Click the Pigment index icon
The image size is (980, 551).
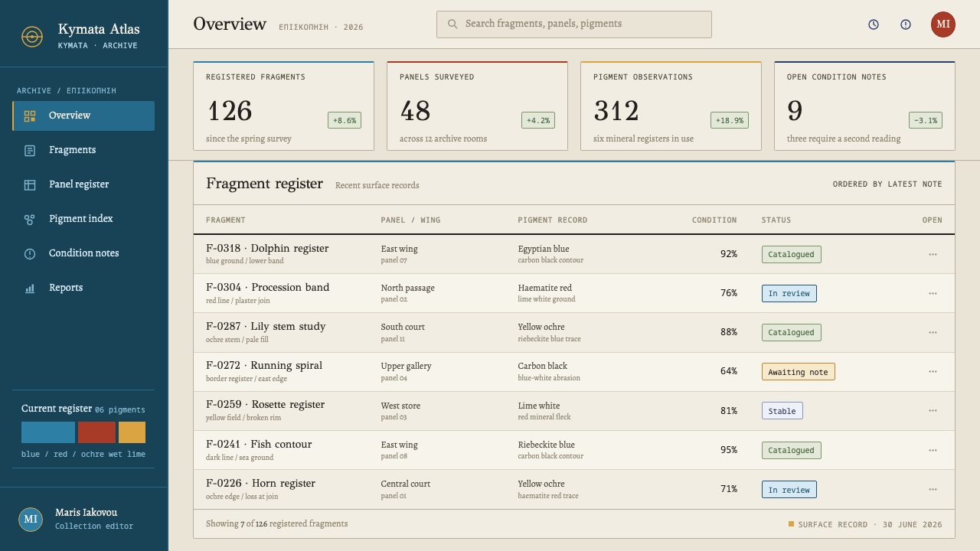pyautogui.click(x=30, y=220)
